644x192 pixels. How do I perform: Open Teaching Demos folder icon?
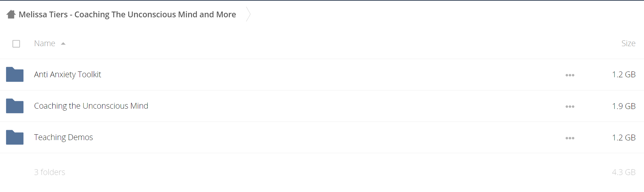tap(15, 137)
